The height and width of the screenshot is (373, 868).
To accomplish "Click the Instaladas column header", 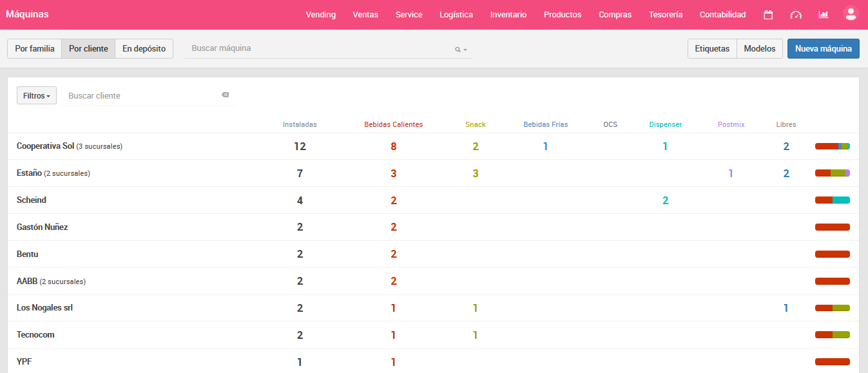I will click(x=300, y=124).
